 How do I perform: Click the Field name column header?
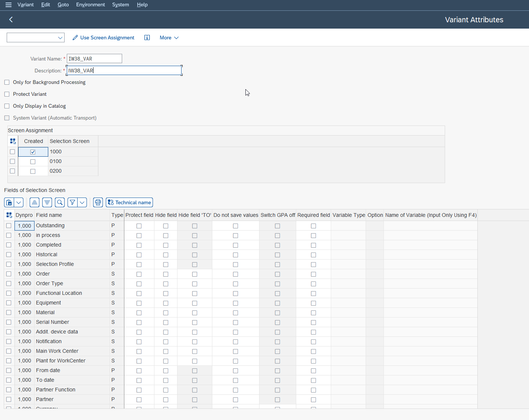point(72,215)
